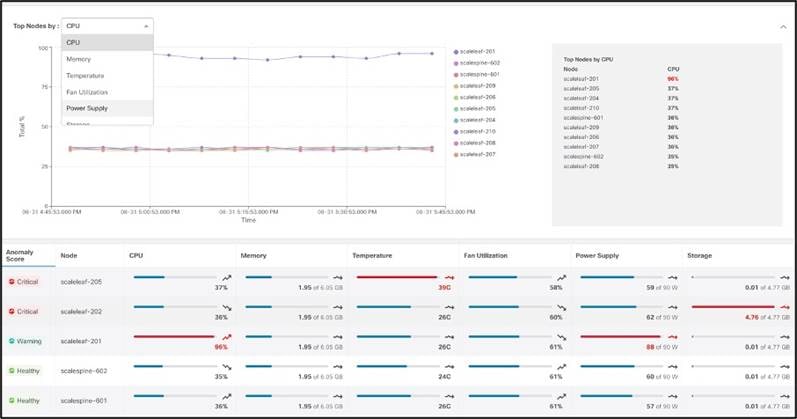797x419 pixels.
Task: Click red storage bar for scaleleaf-202
Action: pyautogui.click(x=733, y=307)
